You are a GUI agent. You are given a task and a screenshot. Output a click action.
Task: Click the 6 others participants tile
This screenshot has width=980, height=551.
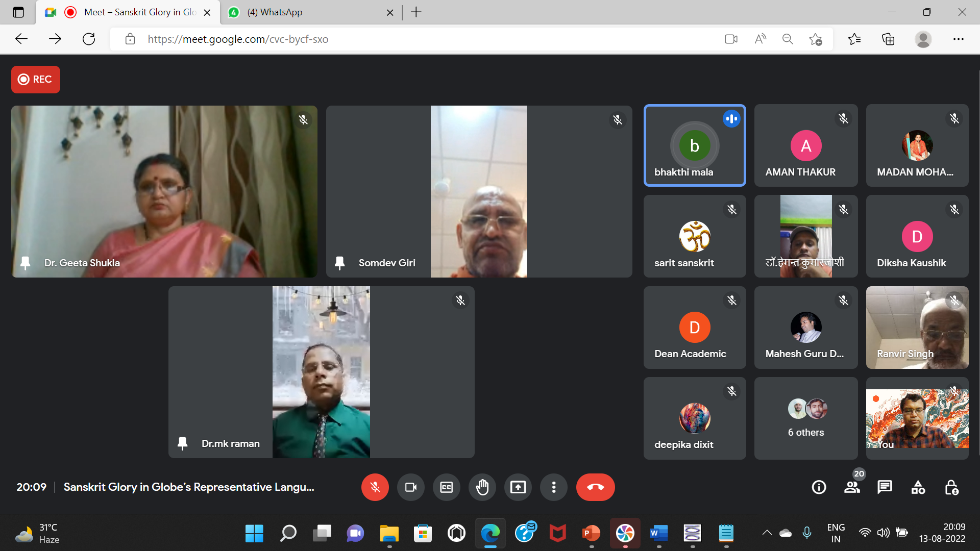[805, 418]
